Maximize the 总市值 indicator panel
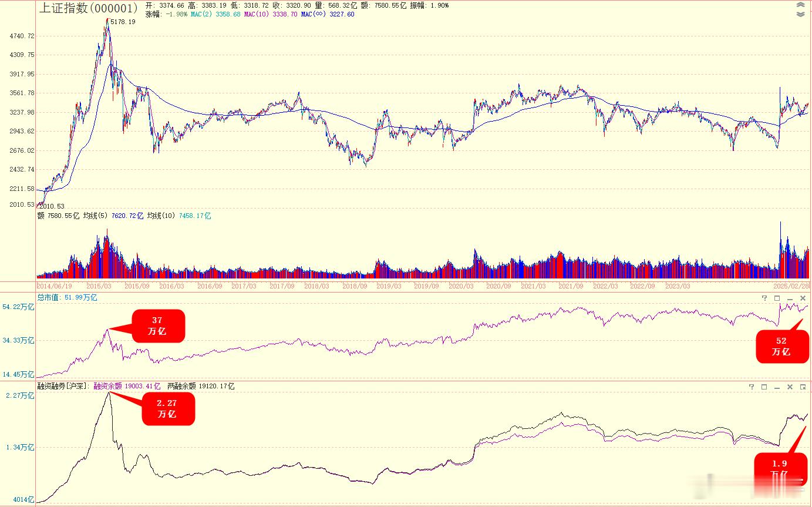The height and width of the screenshot is (507, 812). point(777,298)
